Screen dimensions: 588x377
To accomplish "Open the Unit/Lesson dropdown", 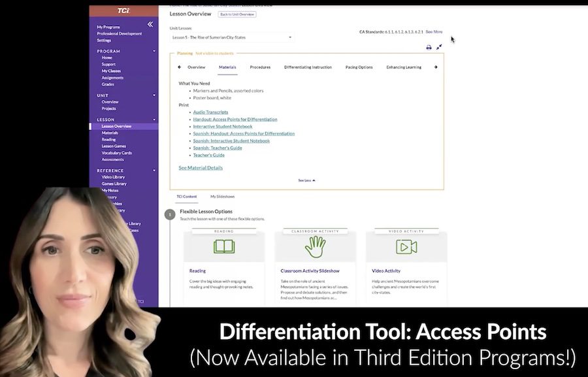I will [x=232, y=37].
